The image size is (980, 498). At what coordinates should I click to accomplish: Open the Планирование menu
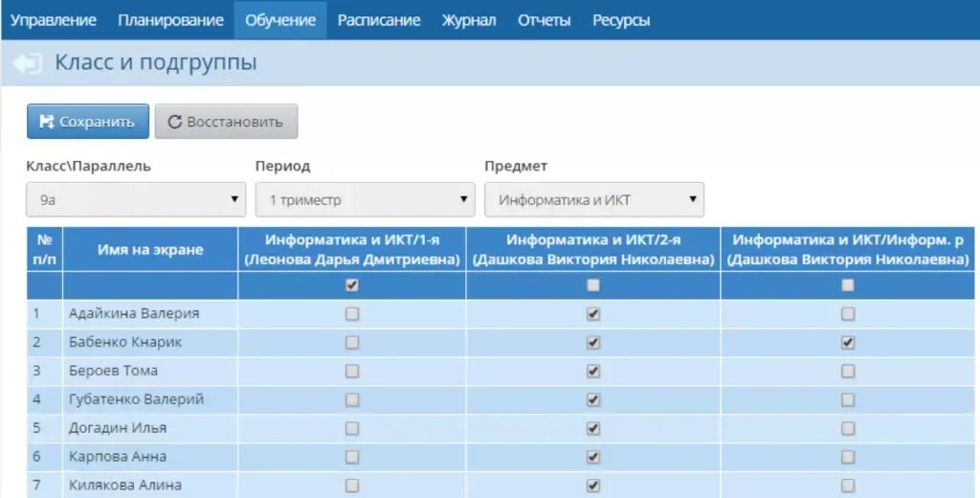[170, 20]
